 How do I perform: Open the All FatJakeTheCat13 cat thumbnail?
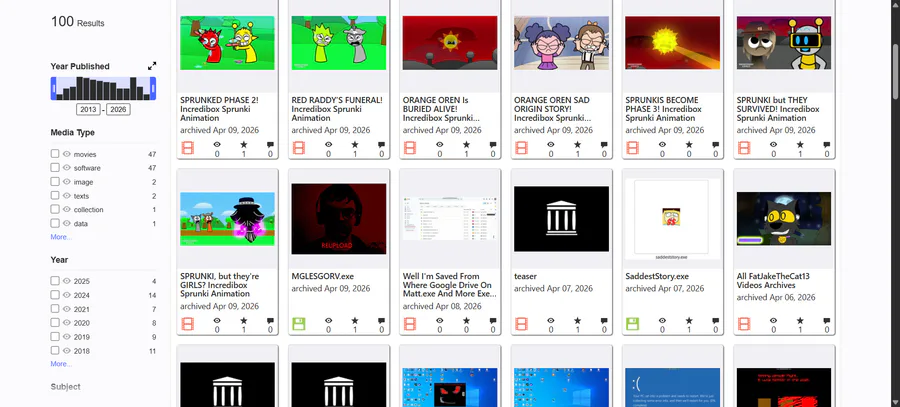784,219
